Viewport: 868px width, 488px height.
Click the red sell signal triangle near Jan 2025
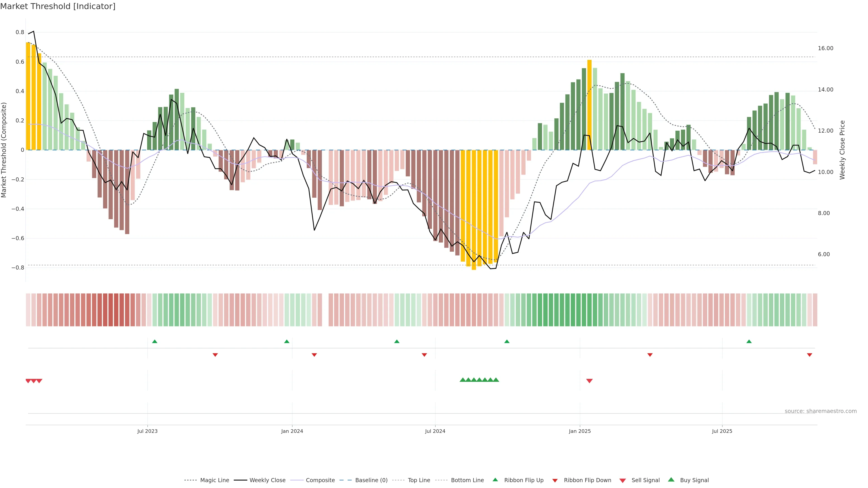click(x=589, y=381)
